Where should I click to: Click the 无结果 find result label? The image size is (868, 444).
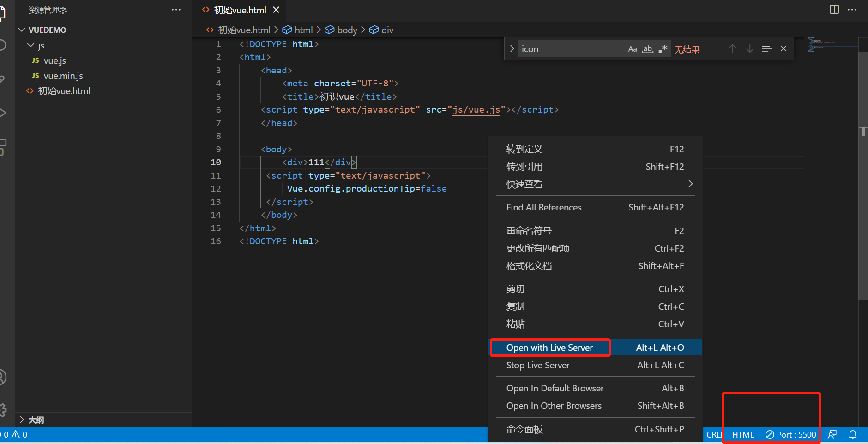coord(687,49)
